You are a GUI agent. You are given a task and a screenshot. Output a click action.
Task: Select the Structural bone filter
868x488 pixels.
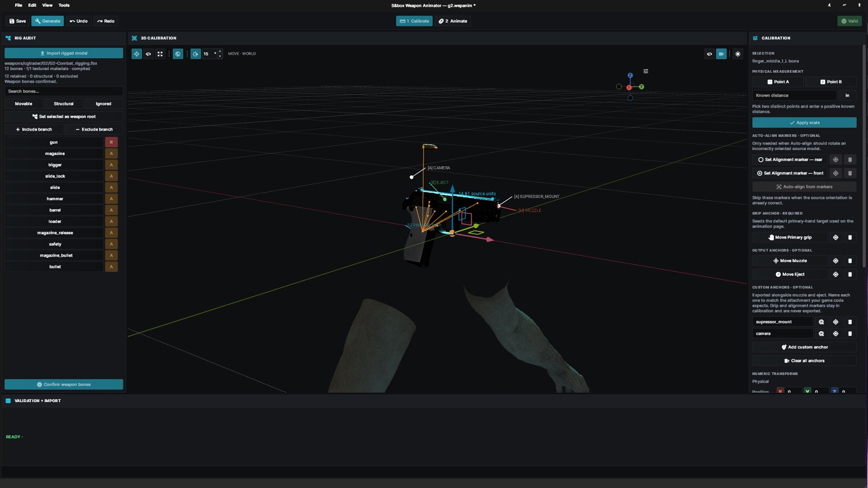click(x=64, y=104)
